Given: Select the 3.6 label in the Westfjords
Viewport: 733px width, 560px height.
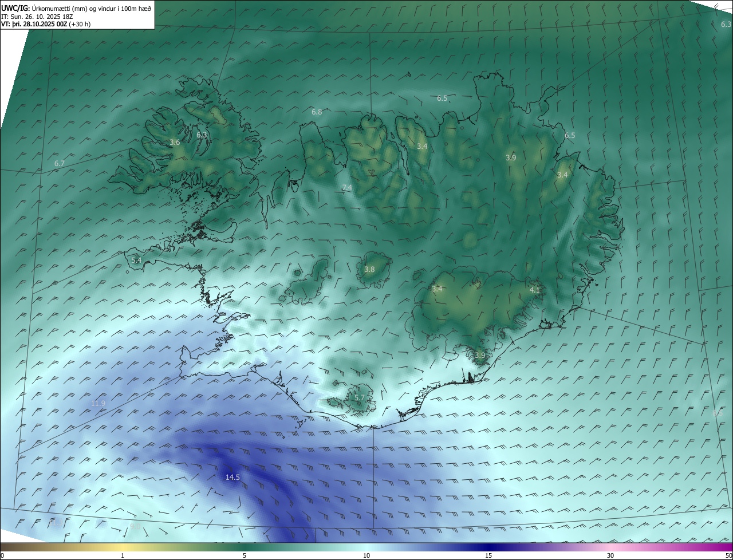Looking at the screenshot, I should [175, 142].
